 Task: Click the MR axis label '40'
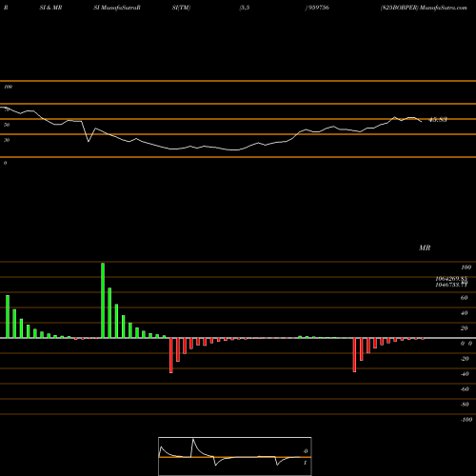(464, 313)
